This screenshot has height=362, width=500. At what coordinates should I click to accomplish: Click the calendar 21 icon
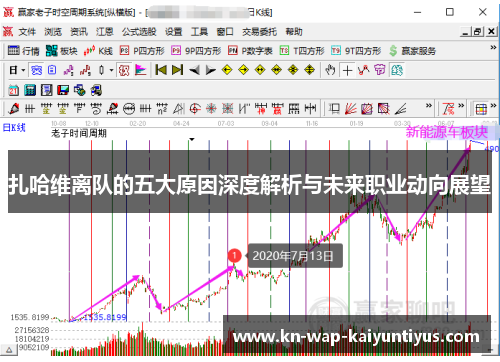(13, 90)
